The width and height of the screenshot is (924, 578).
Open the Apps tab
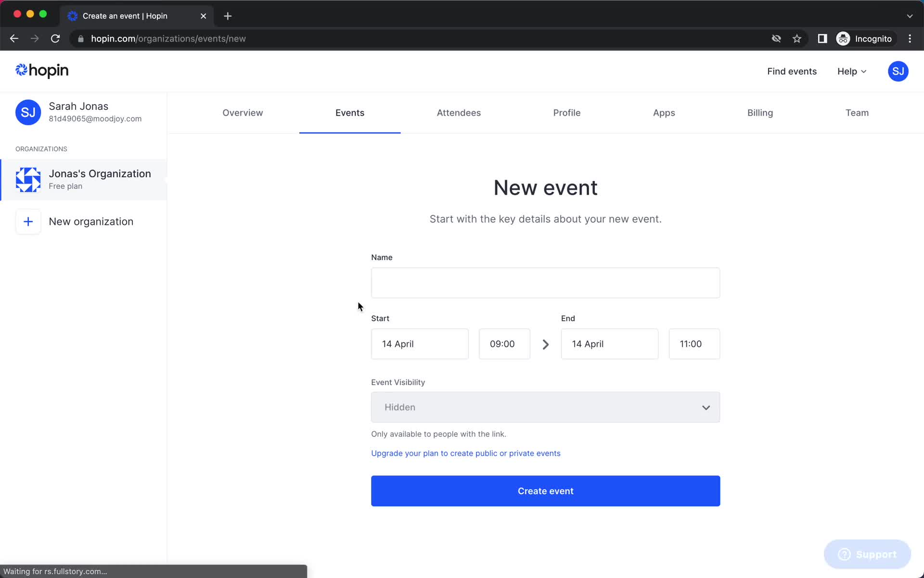click(664, 113)
